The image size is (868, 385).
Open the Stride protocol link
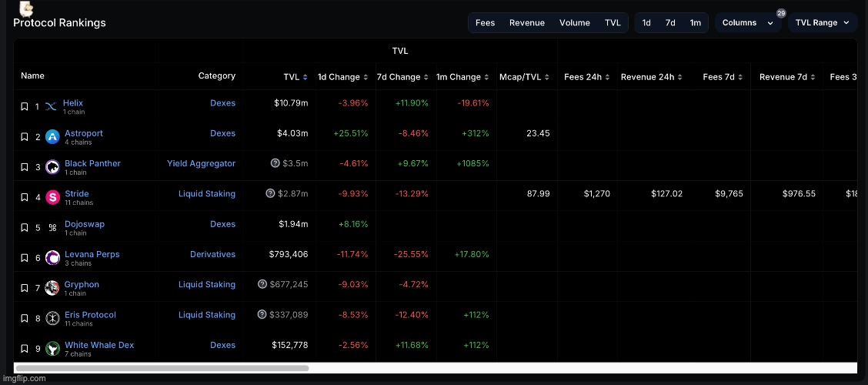[76, 194]
